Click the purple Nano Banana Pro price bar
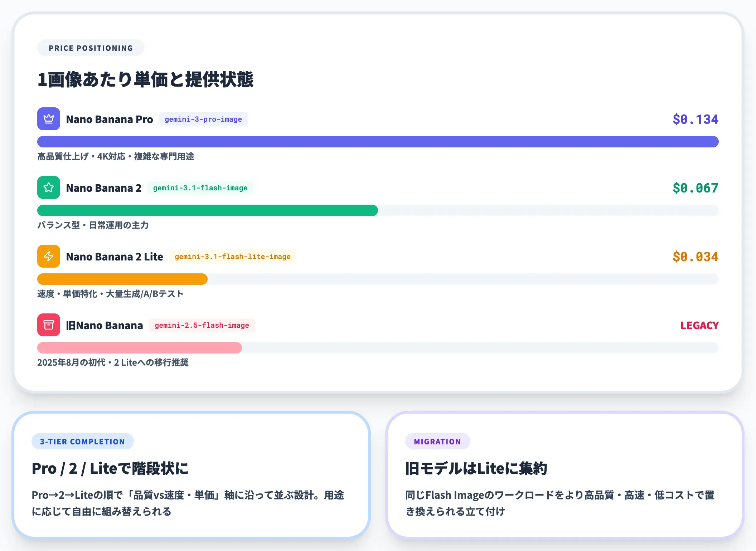This screenshot has width=756, height=551. 378,142
